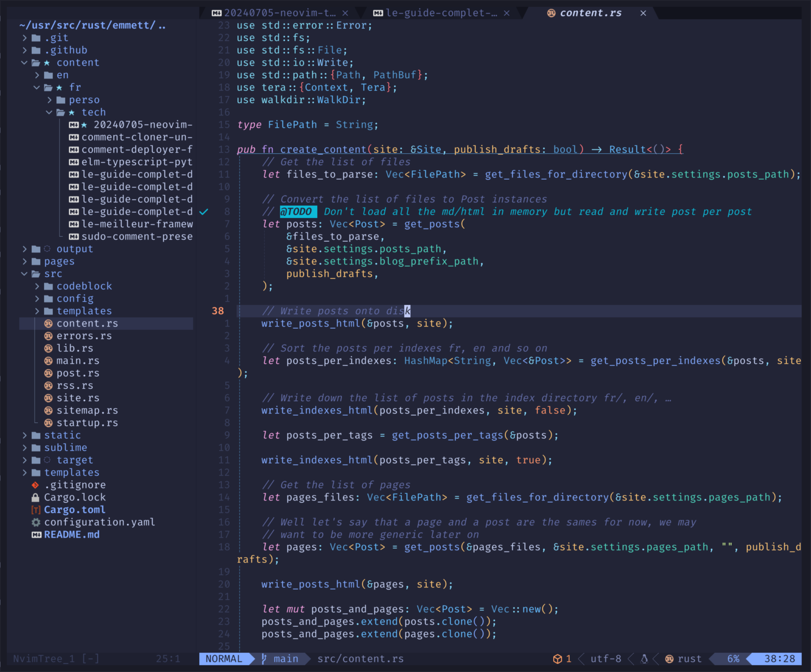
Task: Click the Linux penguin icon in status bar
Action: tap(644, 659)
